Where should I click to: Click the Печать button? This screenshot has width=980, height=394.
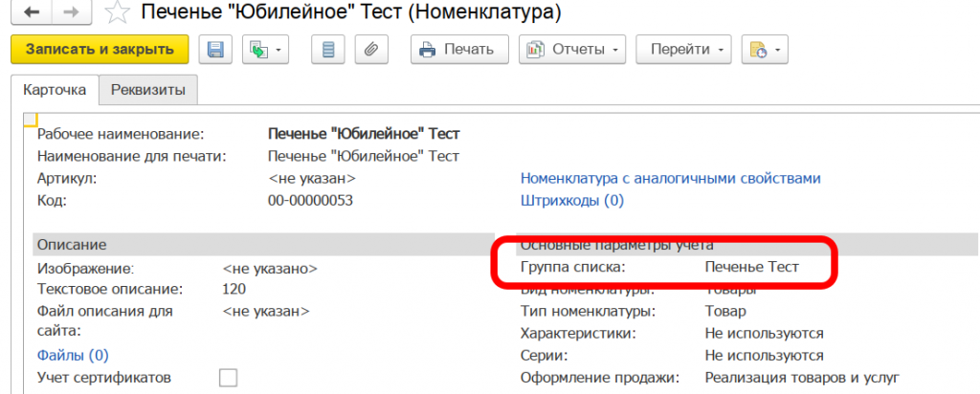[457, 49]
